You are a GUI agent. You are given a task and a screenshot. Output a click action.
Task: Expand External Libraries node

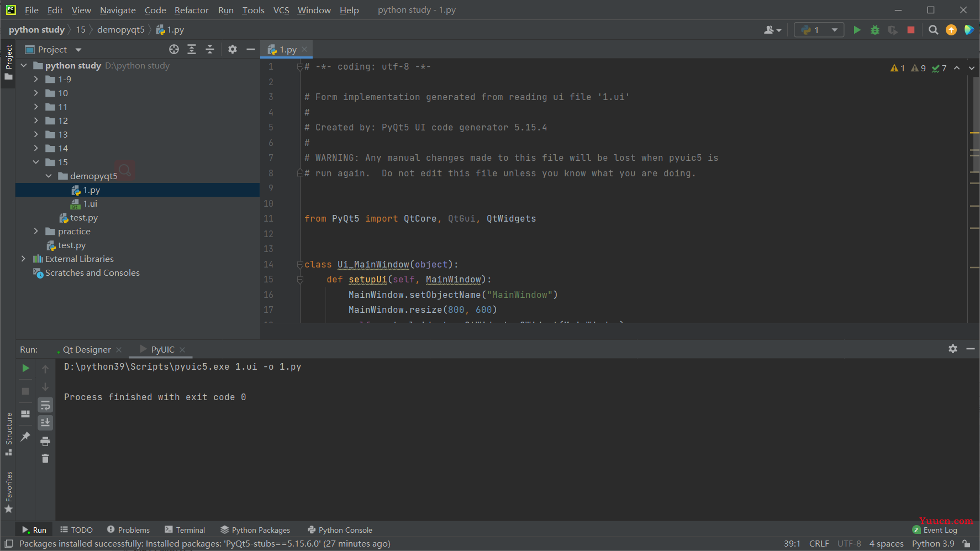pyautogui.click(x=23, y=259)
